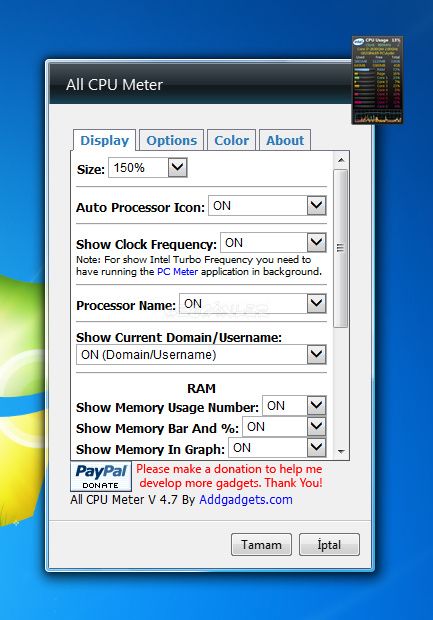The image size is (433, 620).
Task: Open the Addgadgets.com link
Action: (x=246, y=499)
